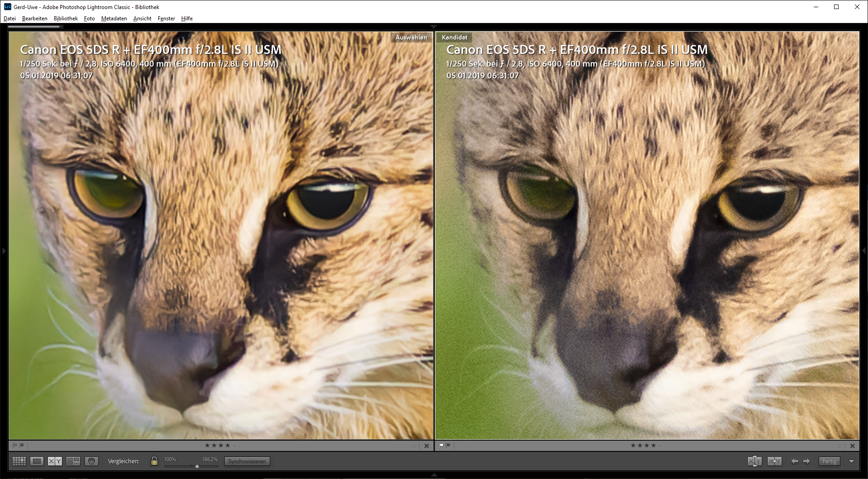868x479 pixels.
Task: Select the XY Compare view icon
Action: 55,461
